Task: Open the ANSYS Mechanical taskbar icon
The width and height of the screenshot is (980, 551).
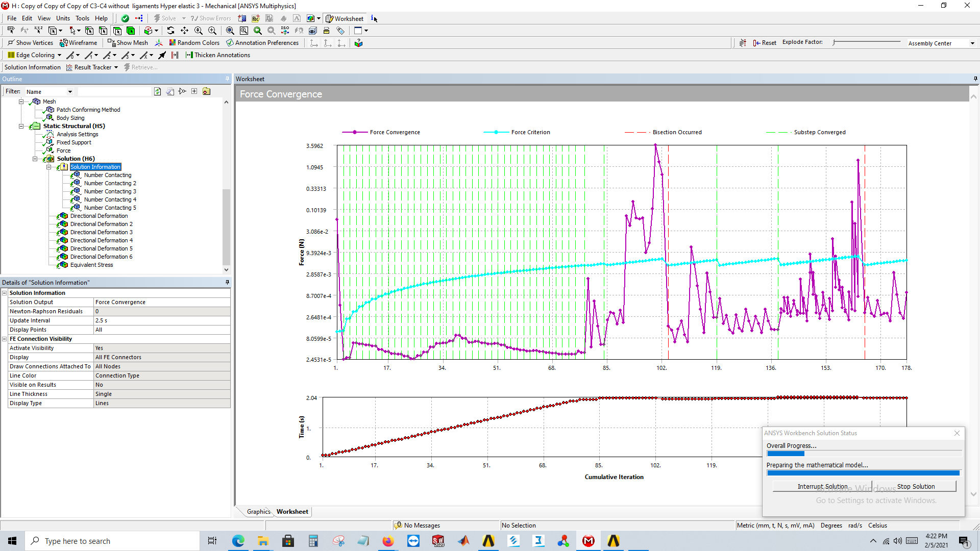Action: point(589,541)
